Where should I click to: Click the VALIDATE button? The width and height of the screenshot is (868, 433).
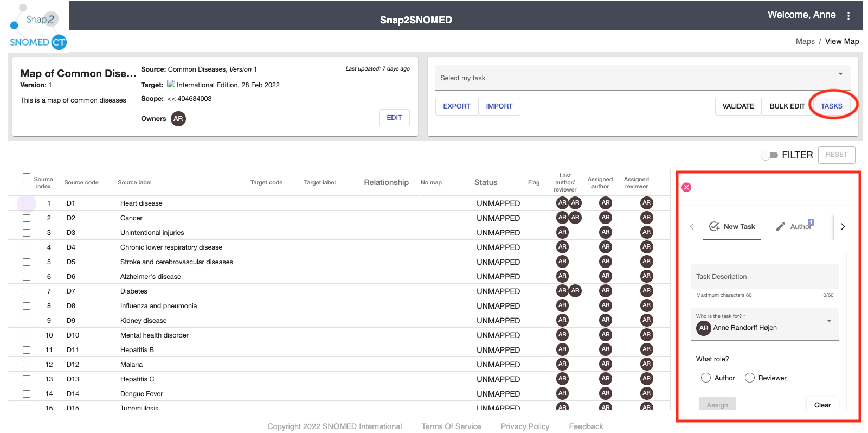[x=738, y=106]
